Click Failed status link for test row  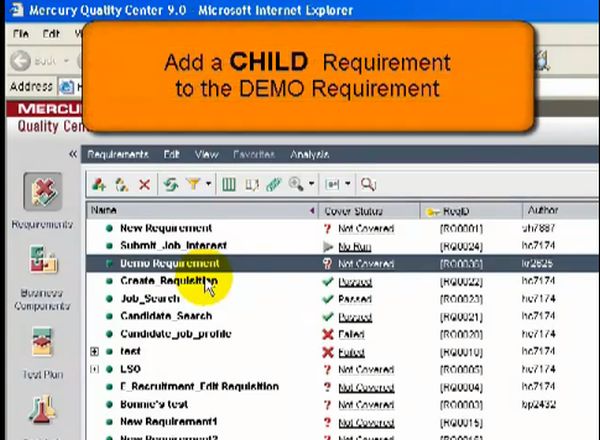point(351,352)
